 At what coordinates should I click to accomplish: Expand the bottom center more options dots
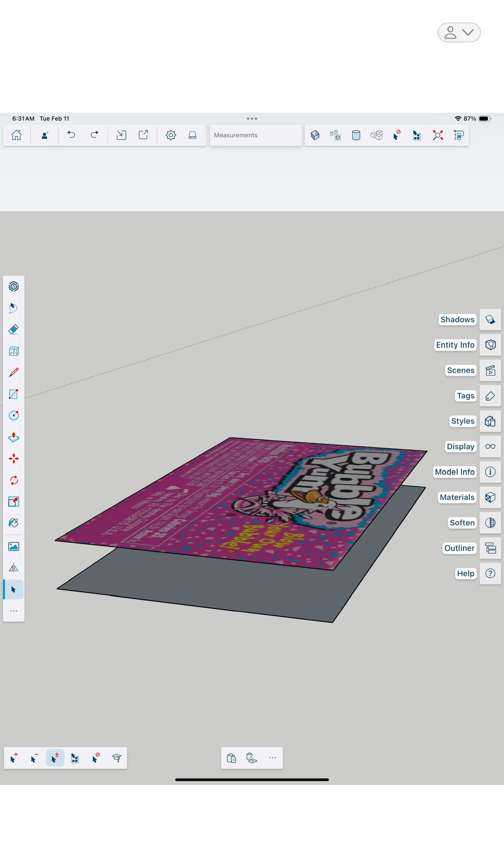(272, 758)
